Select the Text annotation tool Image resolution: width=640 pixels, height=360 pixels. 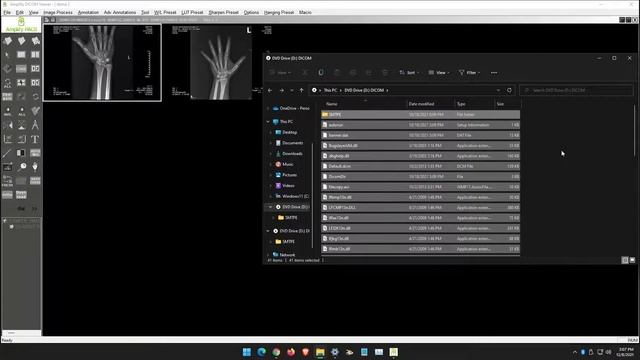click(35, 139)
